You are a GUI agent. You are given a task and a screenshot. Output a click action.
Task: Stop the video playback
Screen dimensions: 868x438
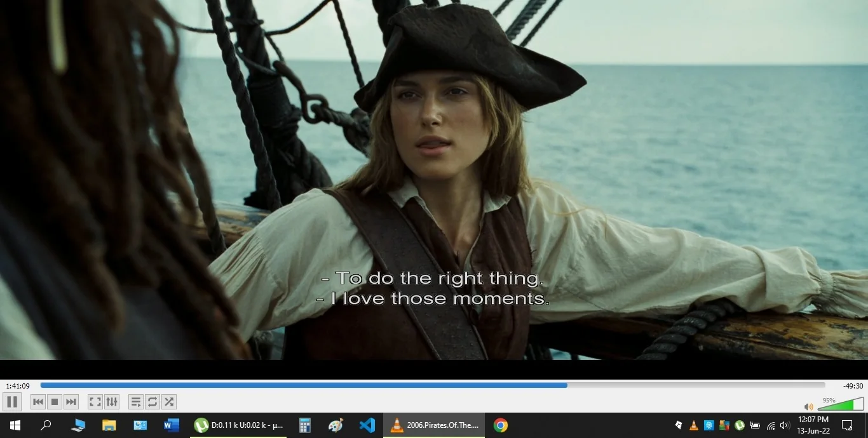pyautogui.click(x=55, y=402)
